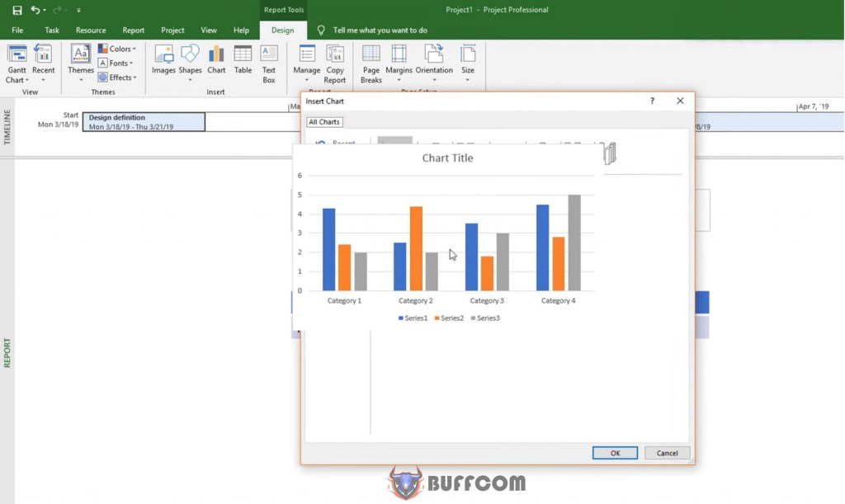Open the Colors dropdown
The image size is (845, 504).
pyautogui.click(x=118, y=49)
